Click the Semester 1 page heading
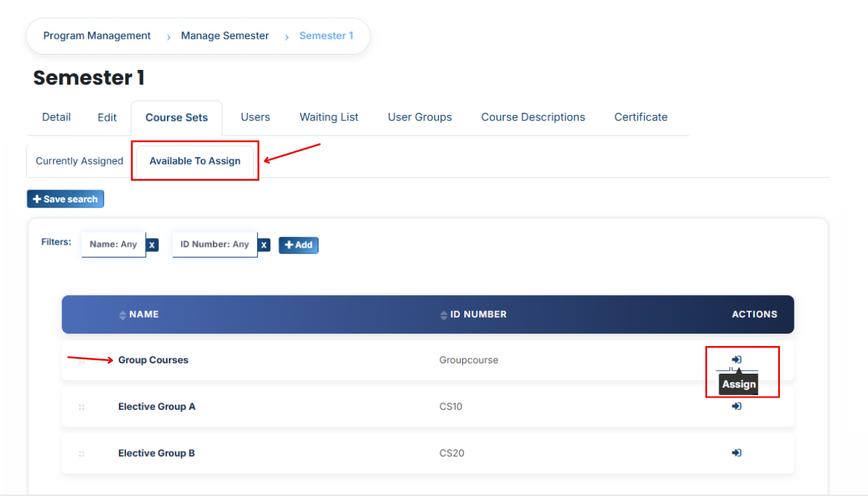The image size is (868, 496). [89, 78]
